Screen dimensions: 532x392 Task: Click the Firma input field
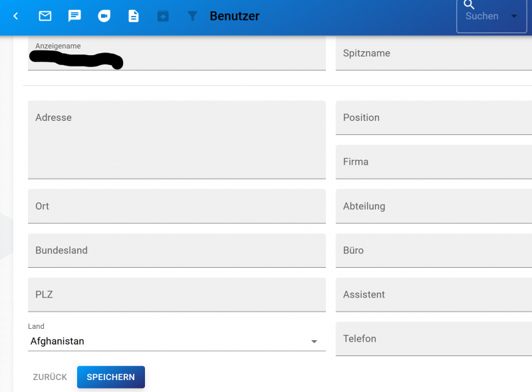[434, 161]
